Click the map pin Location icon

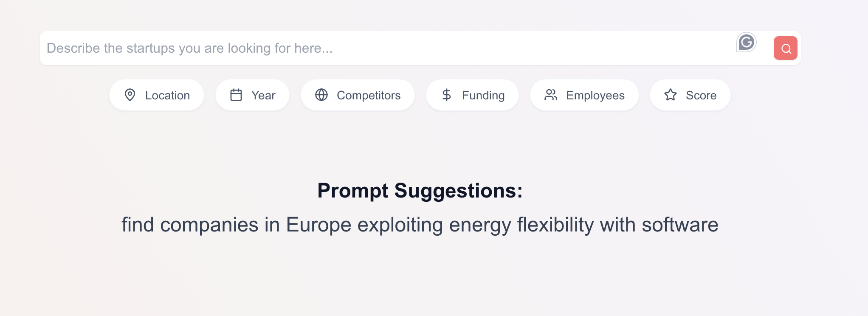[130, 95]
